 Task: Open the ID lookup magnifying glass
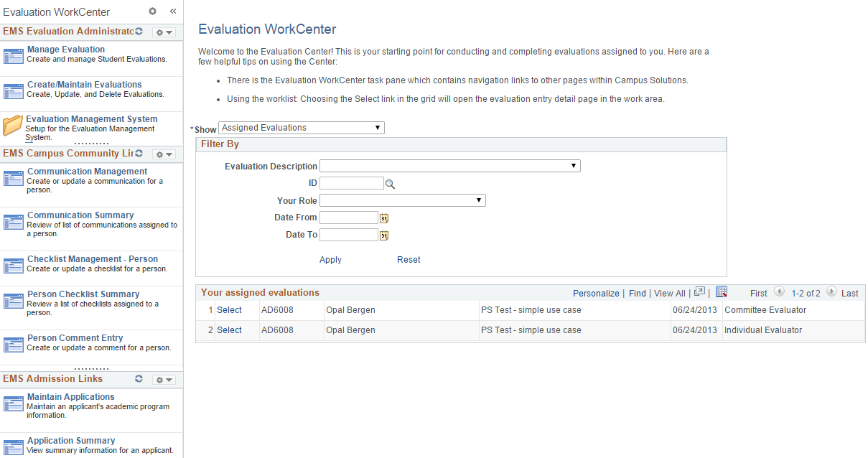[390, 183]
